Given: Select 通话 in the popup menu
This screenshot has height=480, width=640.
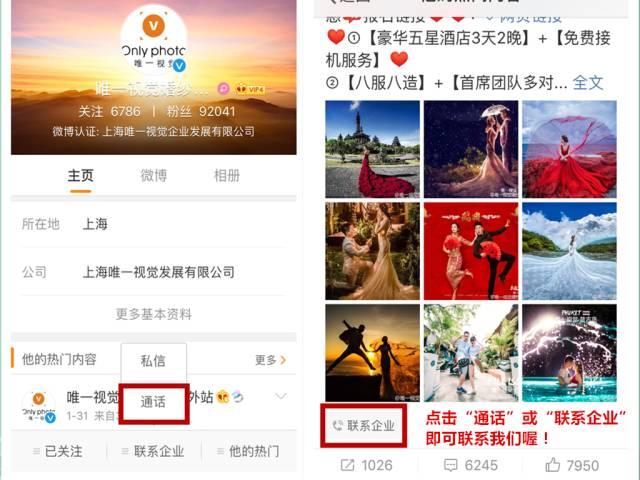Looking at the screenshot, I should 153,402.
